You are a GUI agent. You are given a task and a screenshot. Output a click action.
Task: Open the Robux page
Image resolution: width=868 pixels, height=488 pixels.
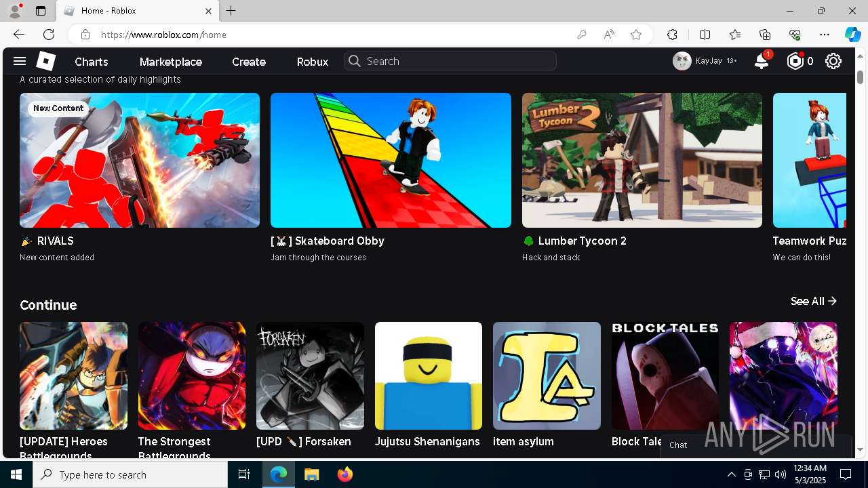(313, 62)
